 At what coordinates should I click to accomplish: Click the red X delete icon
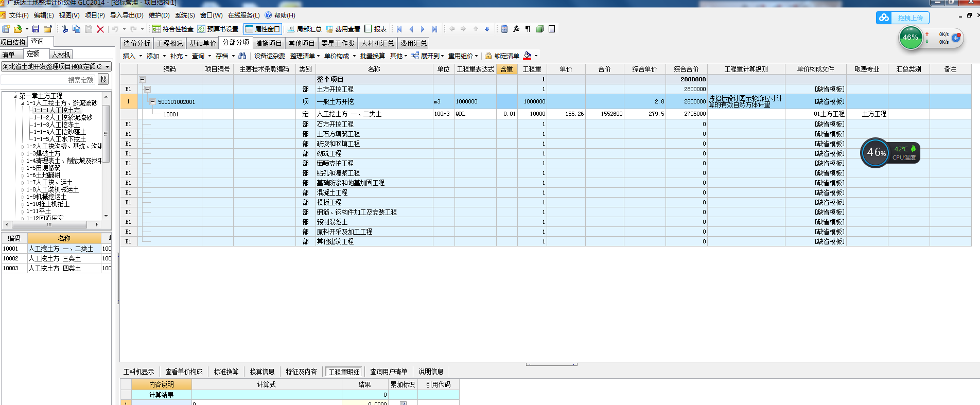pos(100,29)
